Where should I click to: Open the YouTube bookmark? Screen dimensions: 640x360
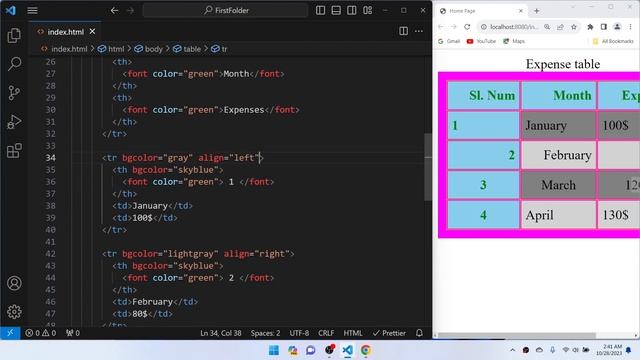coord(481,41)
